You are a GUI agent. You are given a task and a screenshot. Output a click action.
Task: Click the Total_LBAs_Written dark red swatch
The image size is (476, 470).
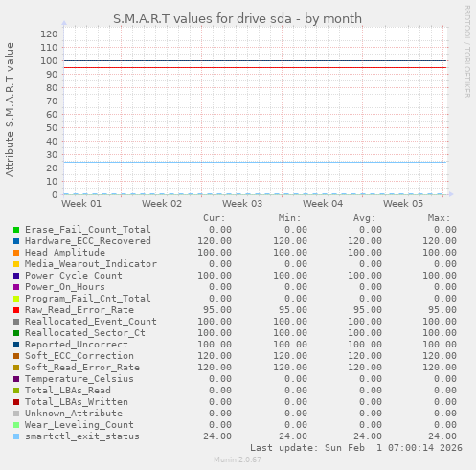[x=16, y=402]
